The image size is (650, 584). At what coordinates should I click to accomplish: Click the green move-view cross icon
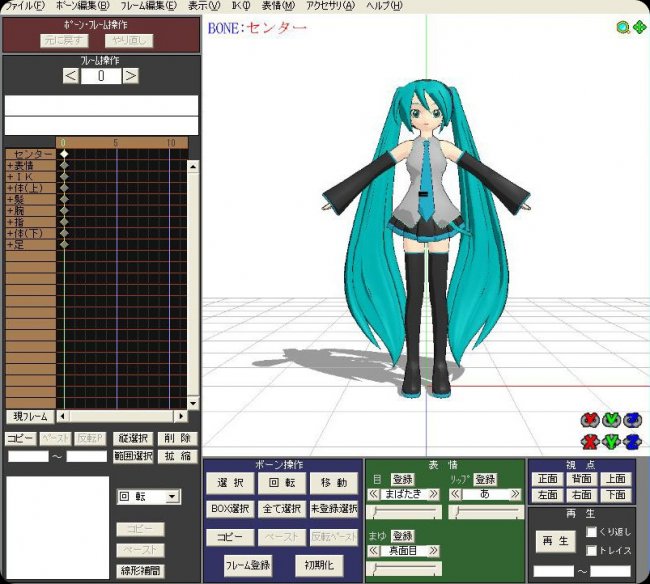(x=638, y=27)
